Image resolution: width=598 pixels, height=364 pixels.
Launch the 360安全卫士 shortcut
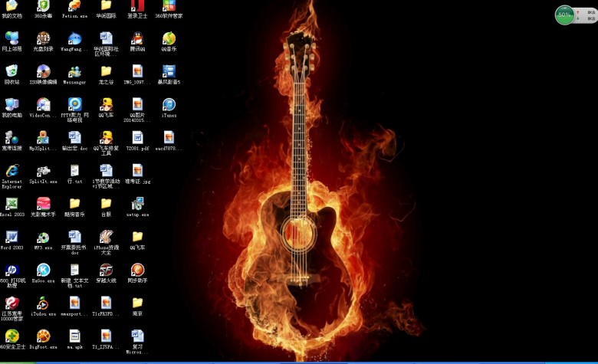11,336
